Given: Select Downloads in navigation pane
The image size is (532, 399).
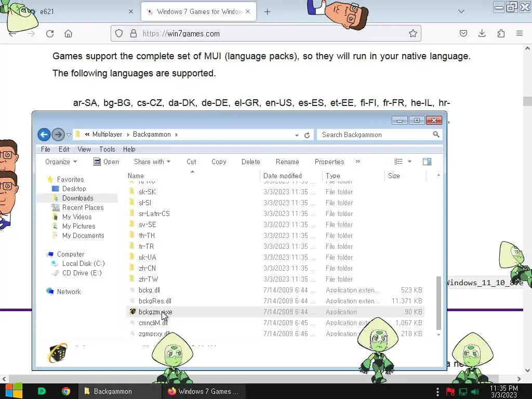Looking at the screenshot, I should 78,198.
